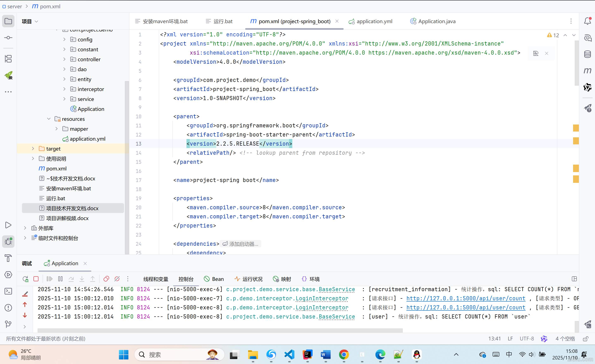Toggle the Debug tool window button
The width and height of the screenshot is (595, 364).
point(8,241)
